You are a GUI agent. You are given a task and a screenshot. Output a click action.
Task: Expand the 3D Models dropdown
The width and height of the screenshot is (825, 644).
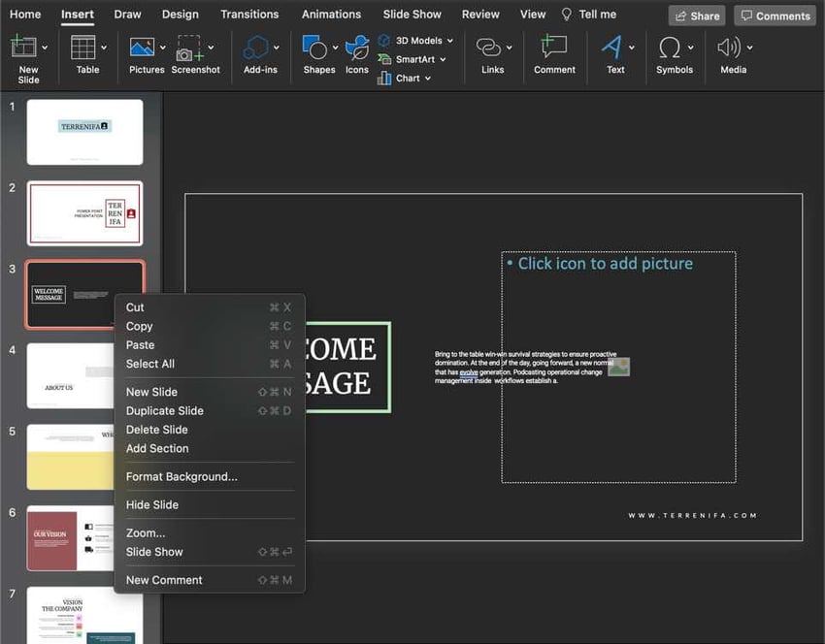[x=450, y=41]
